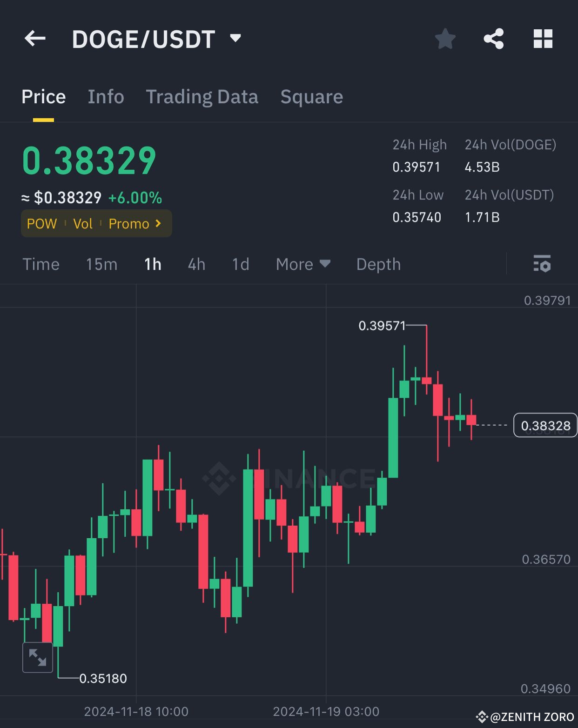
Task: Select the POW tag label
Action: pos(42,223)
